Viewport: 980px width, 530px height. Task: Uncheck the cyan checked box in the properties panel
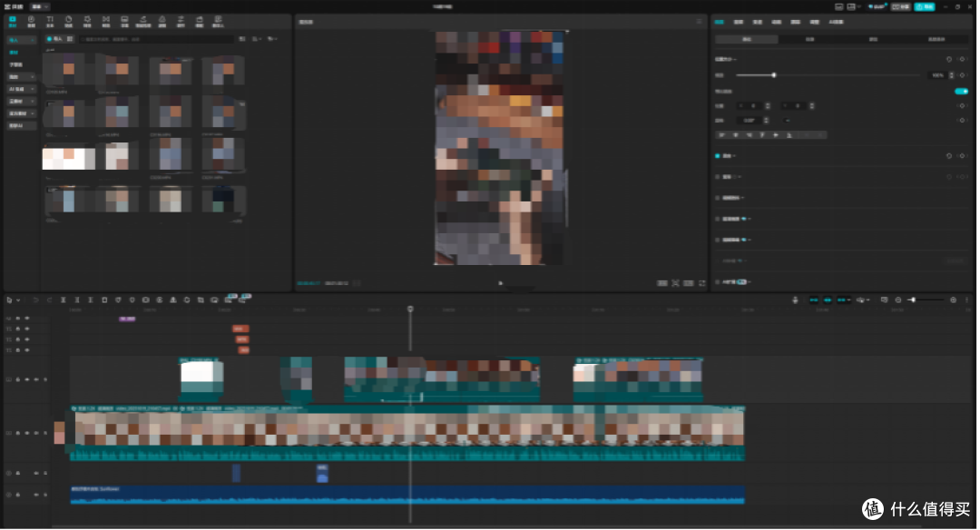click(717, 155)
